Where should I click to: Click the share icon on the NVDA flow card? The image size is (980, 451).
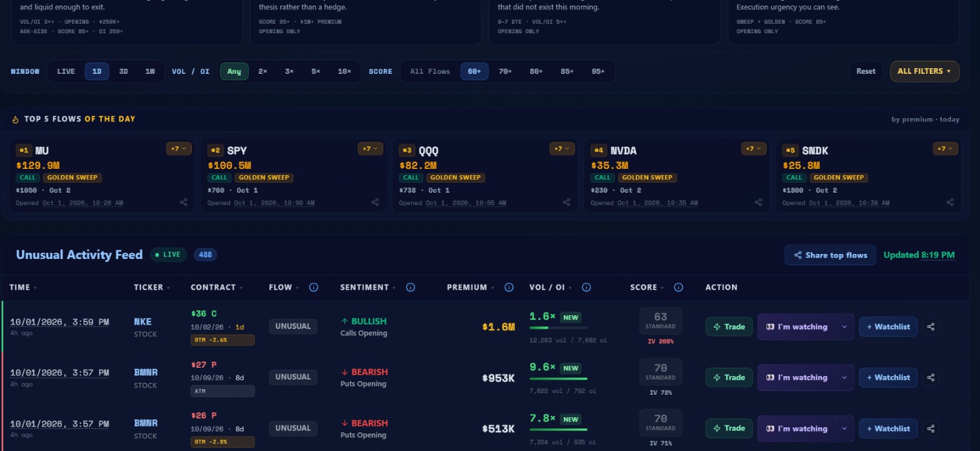pyautogui.click(x=758, y=202)
